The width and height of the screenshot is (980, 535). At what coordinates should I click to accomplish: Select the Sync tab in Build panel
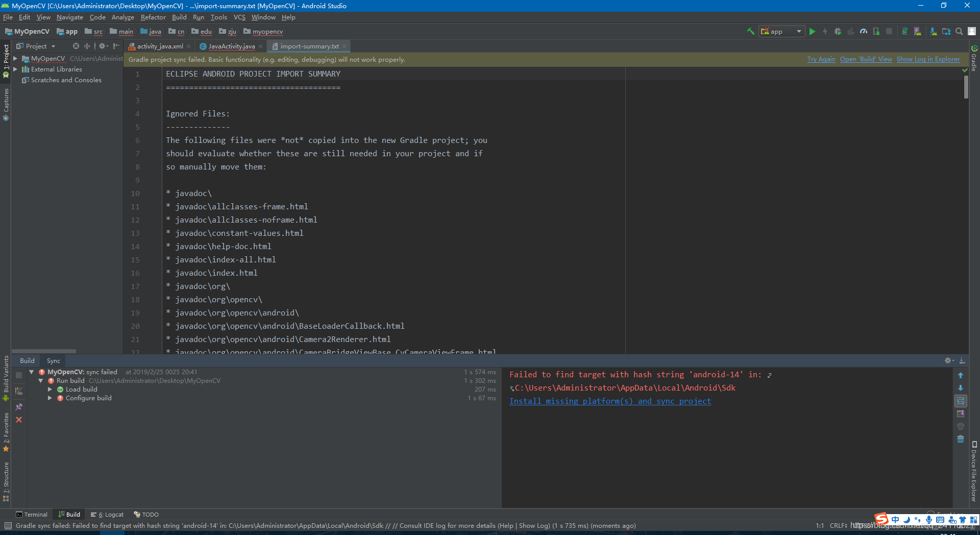(x=53, y=360)
